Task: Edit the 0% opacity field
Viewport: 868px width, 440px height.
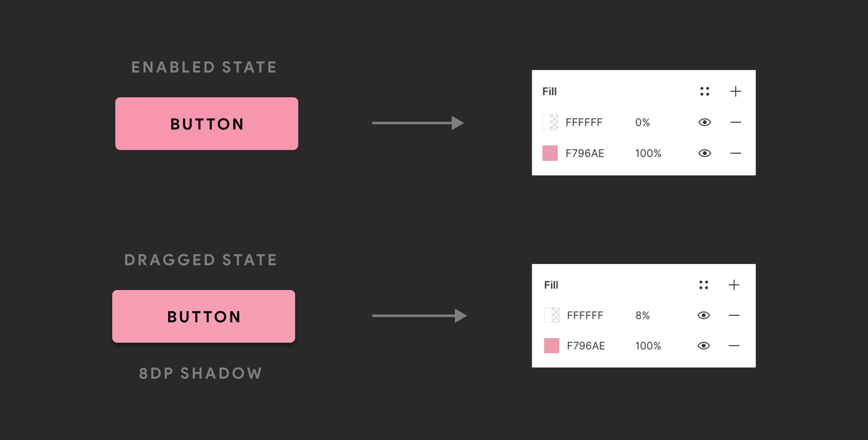Action: tap(642, 122)
